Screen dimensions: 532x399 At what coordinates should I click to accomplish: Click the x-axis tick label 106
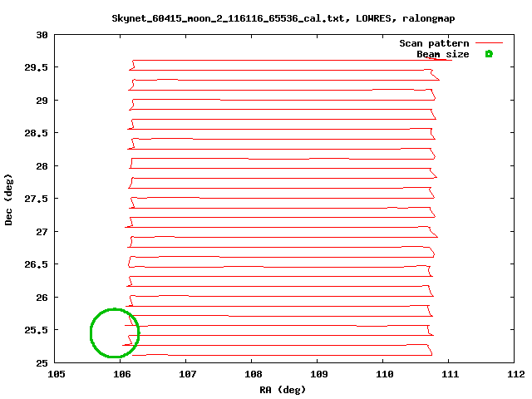[x=122, y=374]
